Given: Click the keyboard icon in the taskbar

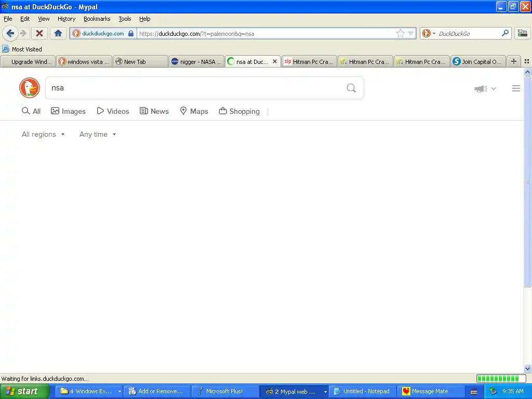Looking at the screenshot, I should pos(474,392).
